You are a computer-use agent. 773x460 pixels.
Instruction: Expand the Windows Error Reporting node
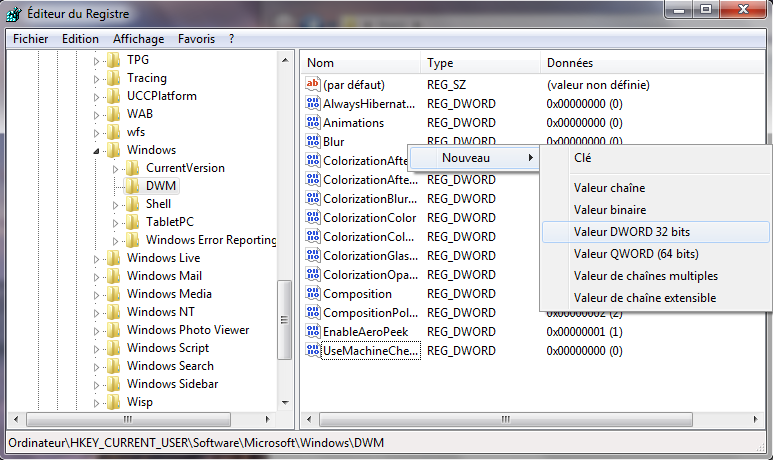click(x=117, y=240)
